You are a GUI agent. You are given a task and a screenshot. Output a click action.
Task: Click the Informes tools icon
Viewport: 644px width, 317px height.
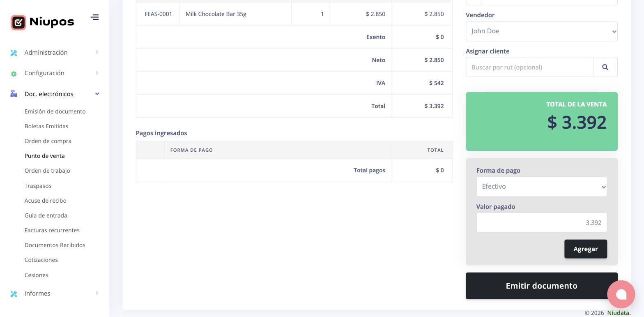pyautogui.click(x=14, y=294)
